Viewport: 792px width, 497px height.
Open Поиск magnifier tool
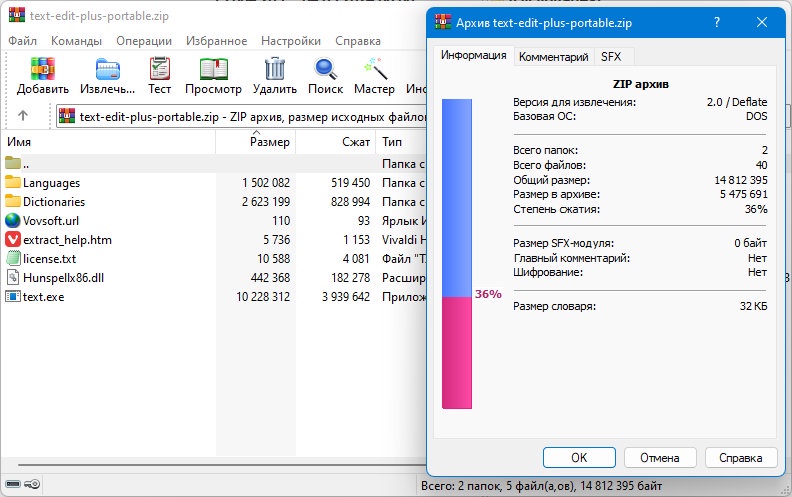click(x=325, y=69)
